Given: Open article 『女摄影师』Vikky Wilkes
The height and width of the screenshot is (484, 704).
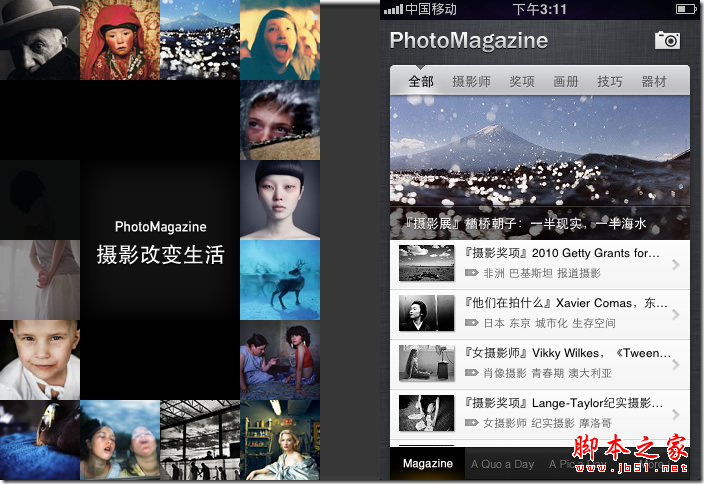Looking at the screenshot, I should pyautogui.click(x=540, y=365).
